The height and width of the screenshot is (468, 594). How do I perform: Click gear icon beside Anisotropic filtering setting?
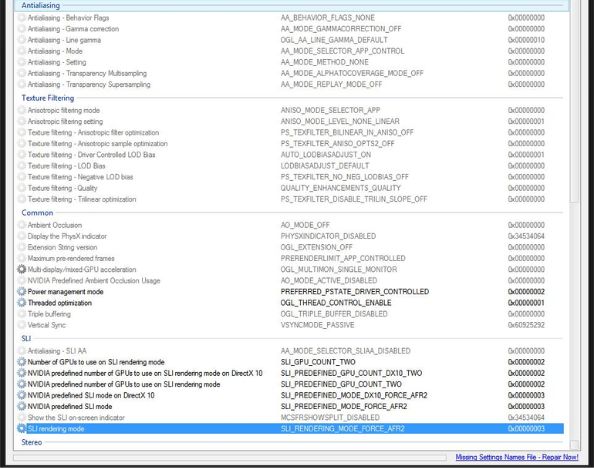point(22,121)
